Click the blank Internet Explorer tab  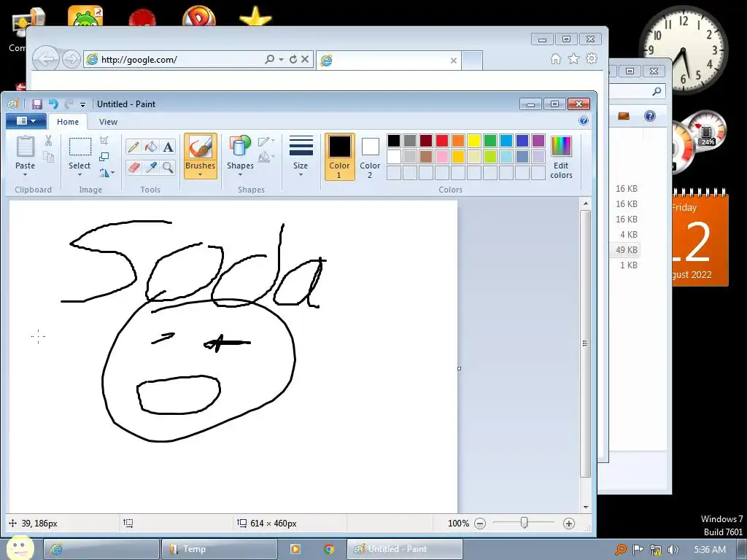tap(389, 61)
